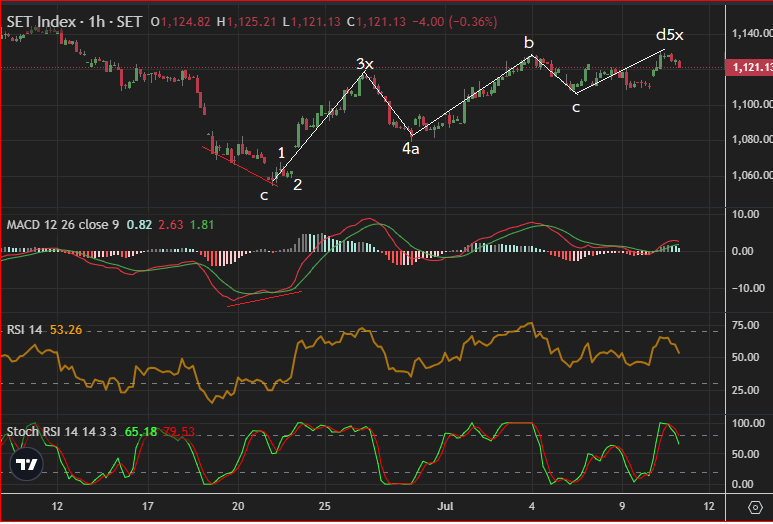Click the 4a wave label
The height and width of the screenshot is (524, 773).
tap(411, 148)
